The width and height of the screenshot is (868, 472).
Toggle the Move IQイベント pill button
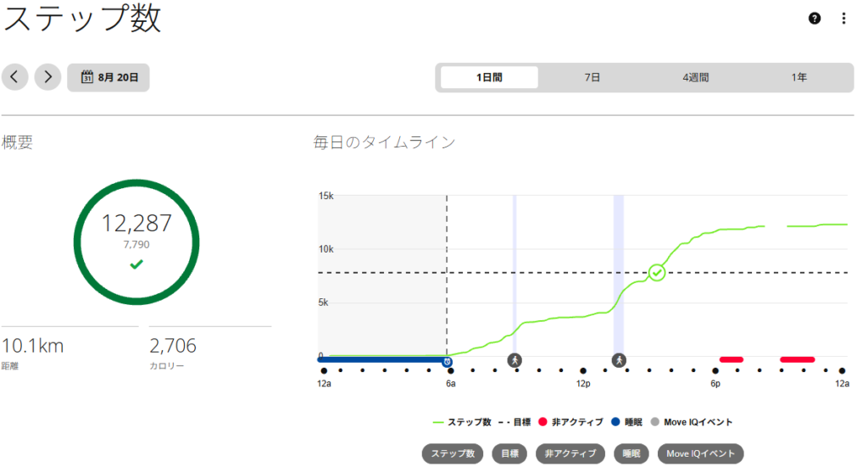pyautogui.click(x=700, y=453)
